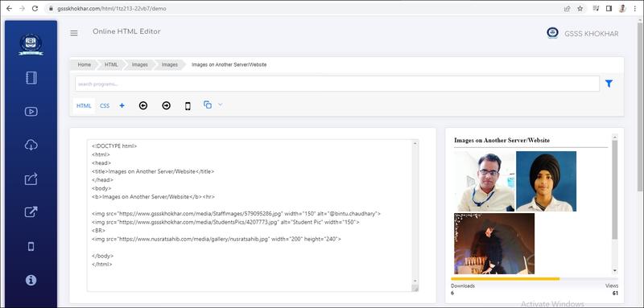Click the closing </html> code line
This screenshot has width=644, height=308.
102,264
